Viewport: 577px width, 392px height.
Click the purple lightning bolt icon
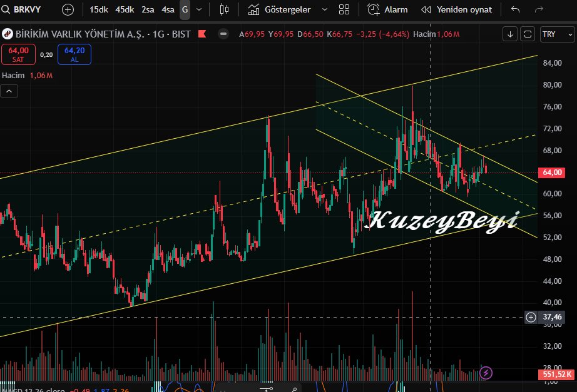tap(486, 373)
